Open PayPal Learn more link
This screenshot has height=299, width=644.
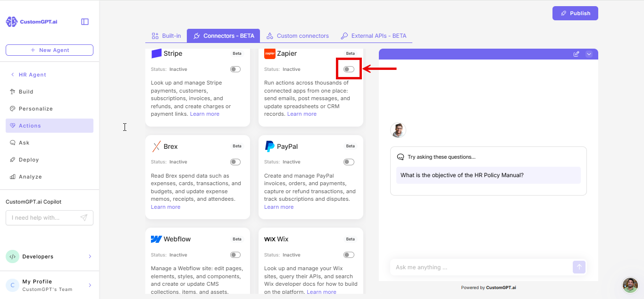click(279, 207)
